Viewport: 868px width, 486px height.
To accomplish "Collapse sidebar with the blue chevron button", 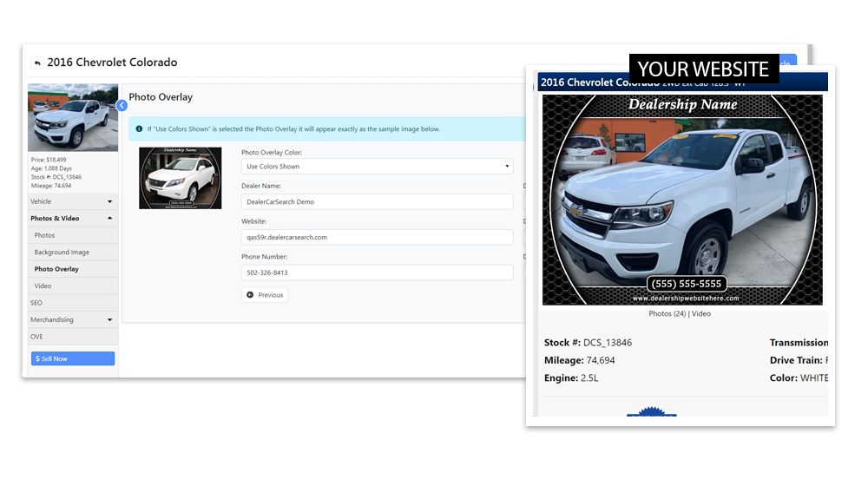I will [x=122, y=105].
